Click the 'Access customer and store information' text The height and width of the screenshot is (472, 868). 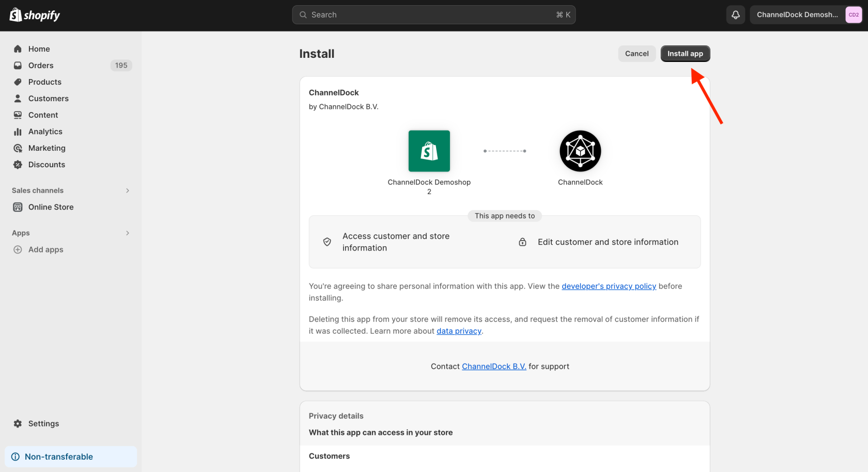(396, 242)
